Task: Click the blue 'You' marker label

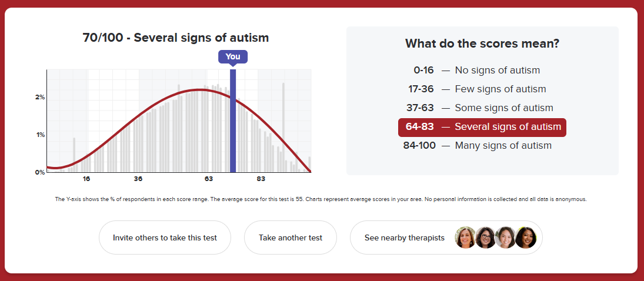Action: (233, 56)
